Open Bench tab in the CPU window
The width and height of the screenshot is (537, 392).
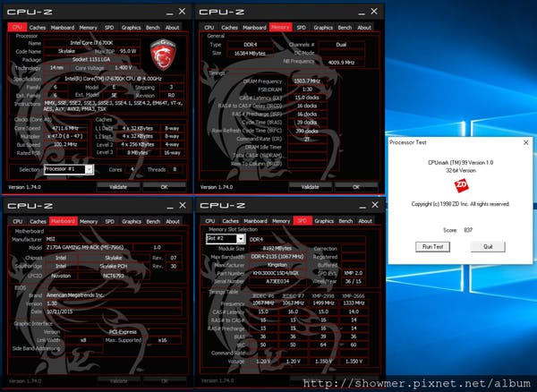click(x=153, y=28)
